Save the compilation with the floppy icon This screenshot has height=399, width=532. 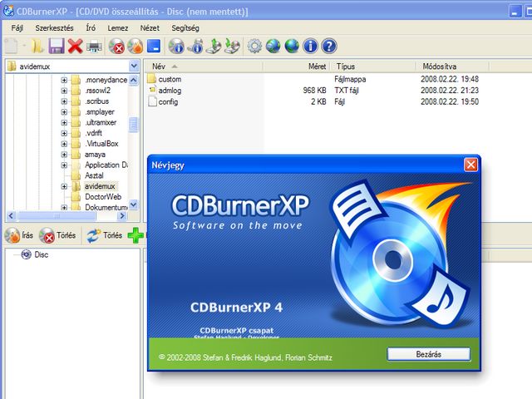click(57, 46)
